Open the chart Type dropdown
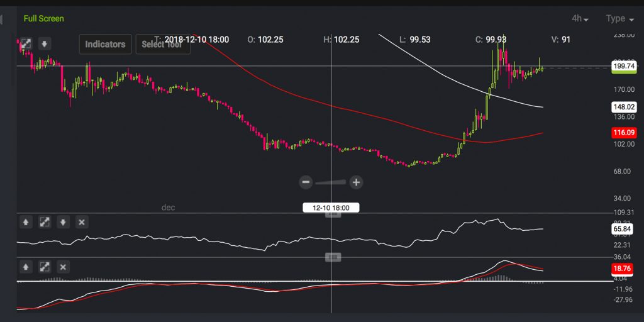This screenshot has height=322, width=644. pos(619,19)
